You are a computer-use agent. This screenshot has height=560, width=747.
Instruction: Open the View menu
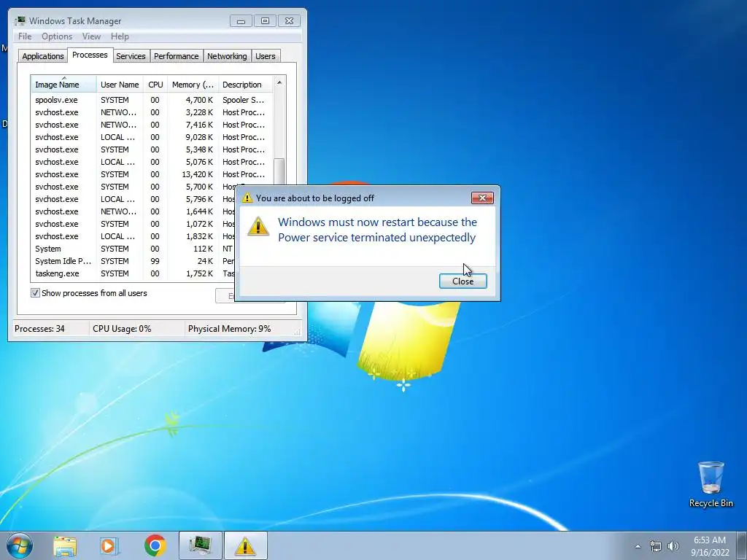(91, 36)
